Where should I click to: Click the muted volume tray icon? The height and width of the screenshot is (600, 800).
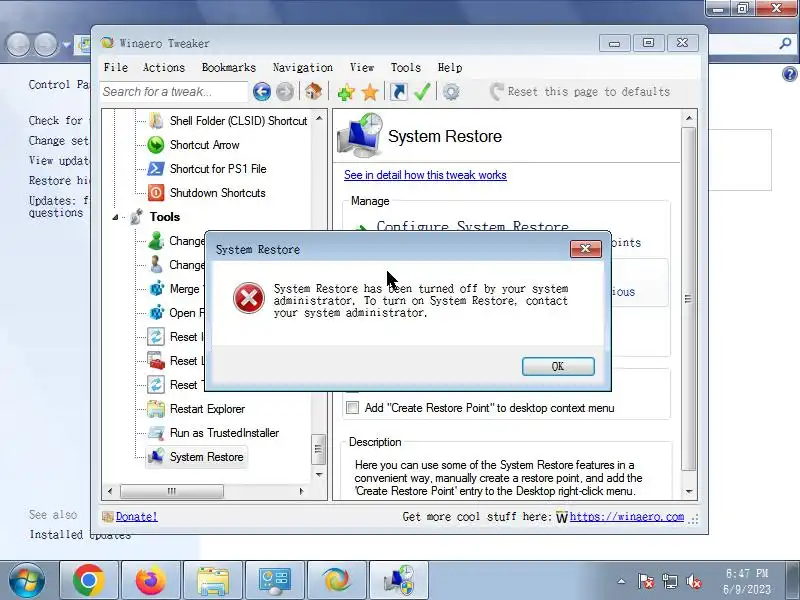pos(694,581)
